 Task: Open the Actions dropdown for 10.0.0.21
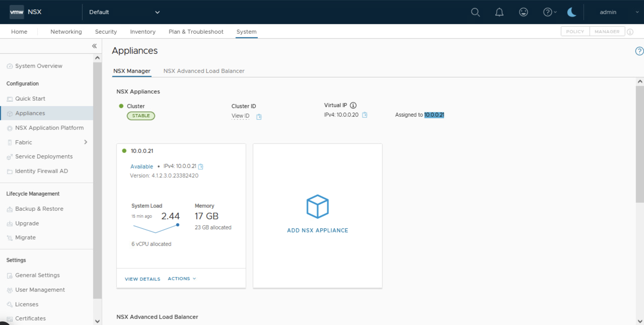(182, 279)
